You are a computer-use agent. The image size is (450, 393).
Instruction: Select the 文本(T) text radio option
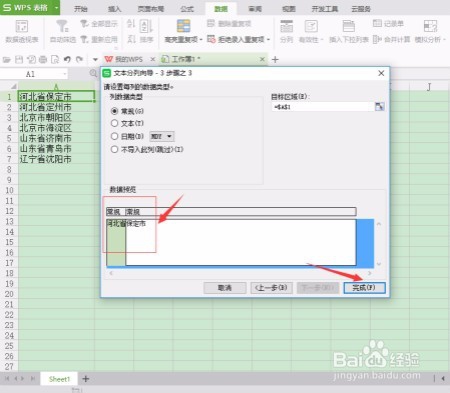coord(114,123)
